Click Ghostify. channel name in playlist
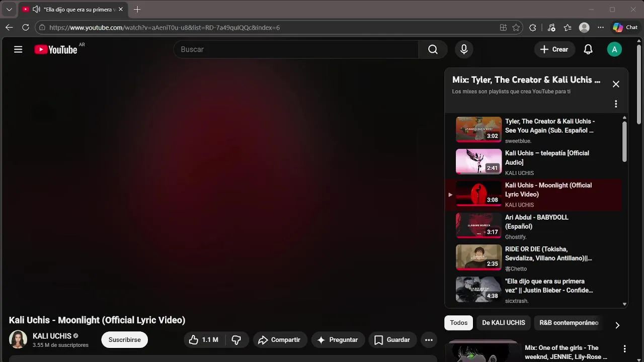644x362 pixels. [516, 237]
